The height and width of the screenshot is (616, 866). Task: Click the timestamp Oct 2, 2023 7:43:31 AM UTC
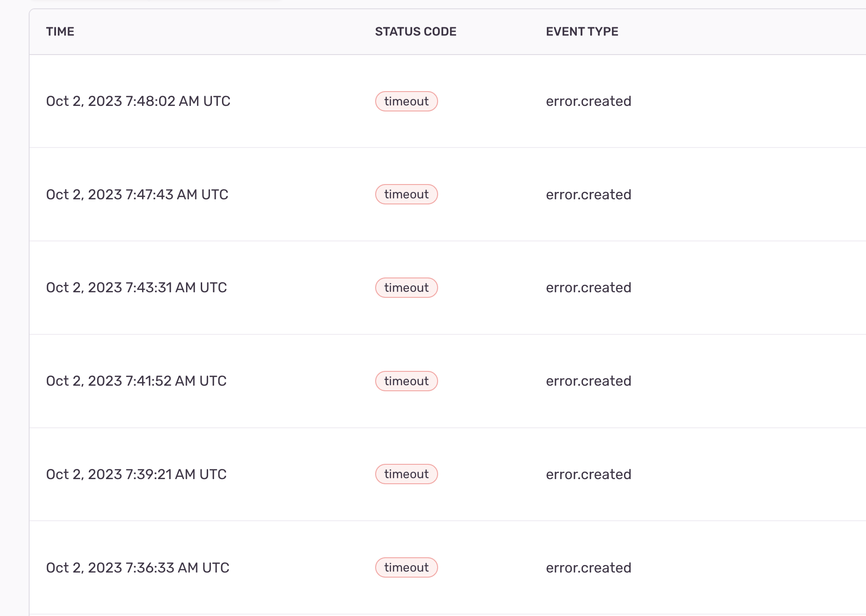click(x=136, y=287)
